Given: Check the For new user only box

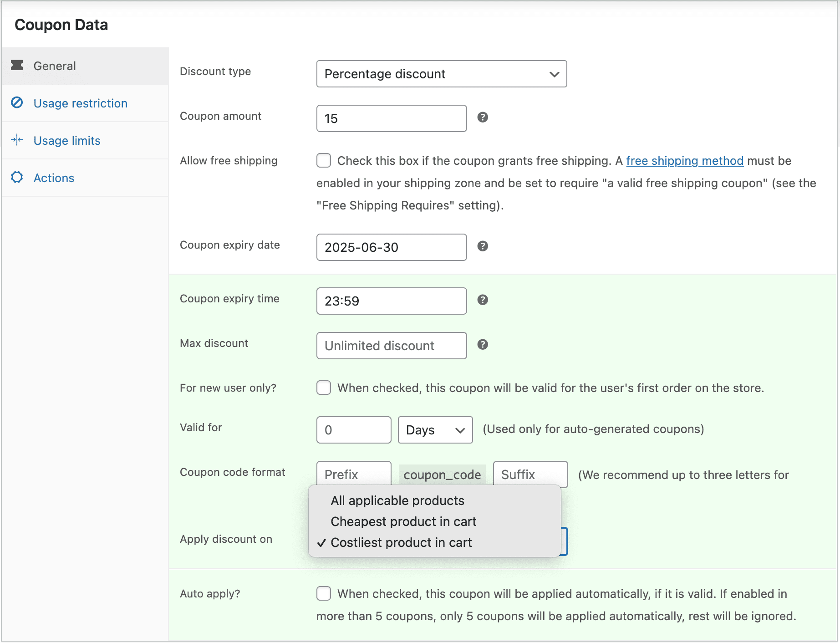Looking at the screenshot, I should (324, 388).
